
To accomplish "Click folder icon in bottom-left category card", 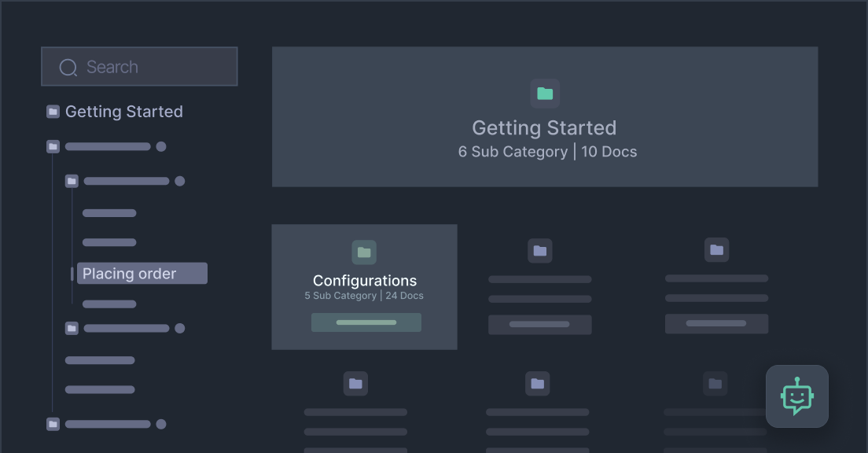I will [355, 384].
